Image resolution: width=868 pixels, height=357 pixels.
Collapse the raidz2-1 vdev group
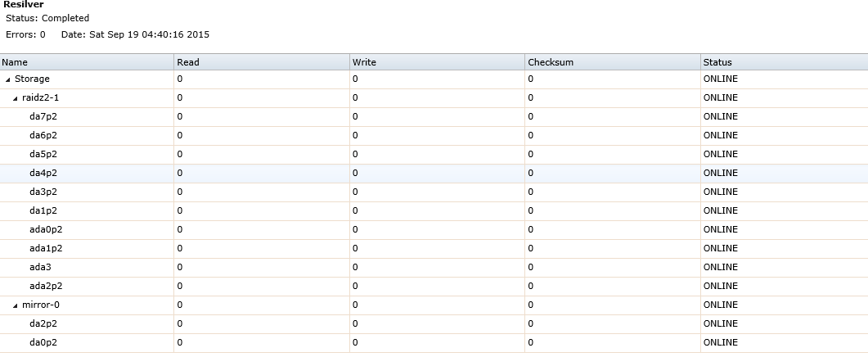(x=16, y=98)
